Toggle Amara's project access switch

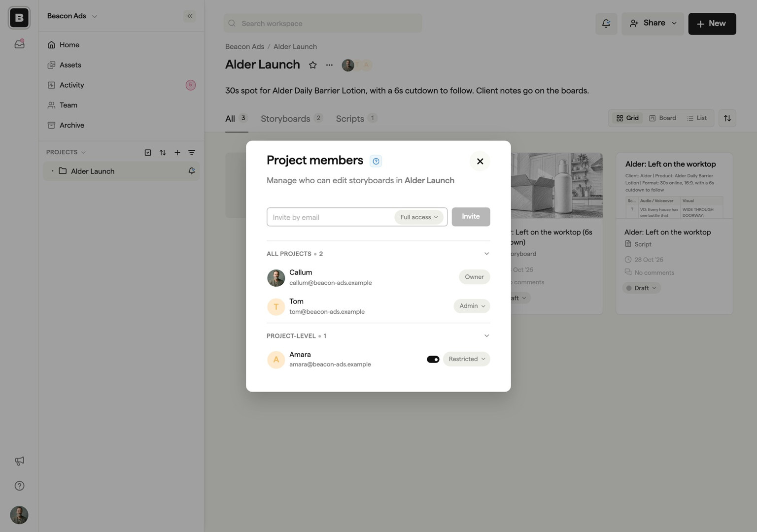click(x=433, y=359)
